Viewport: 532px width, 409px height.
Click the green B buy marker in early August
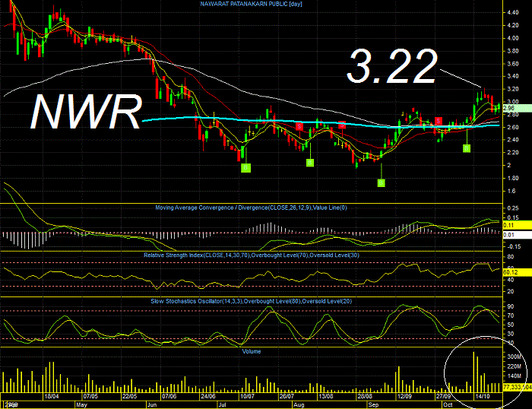click(x=310, y=163)
